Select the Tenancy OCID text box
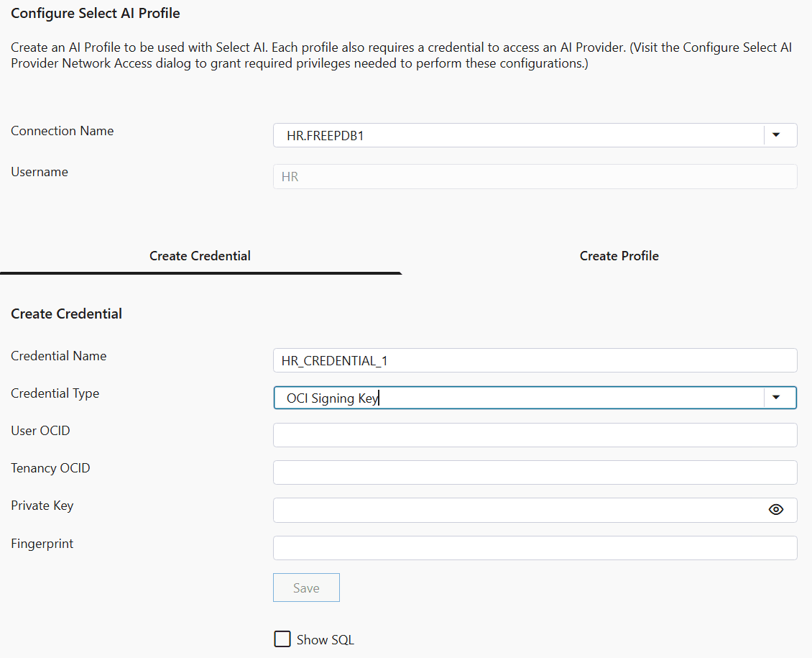812x658 pixels. (x=535, y=472)
